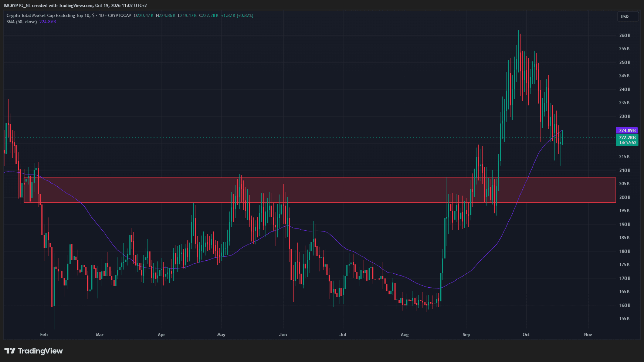Click the Jun label on the time axis
644x362 pixels.
(x=283, y=335)
